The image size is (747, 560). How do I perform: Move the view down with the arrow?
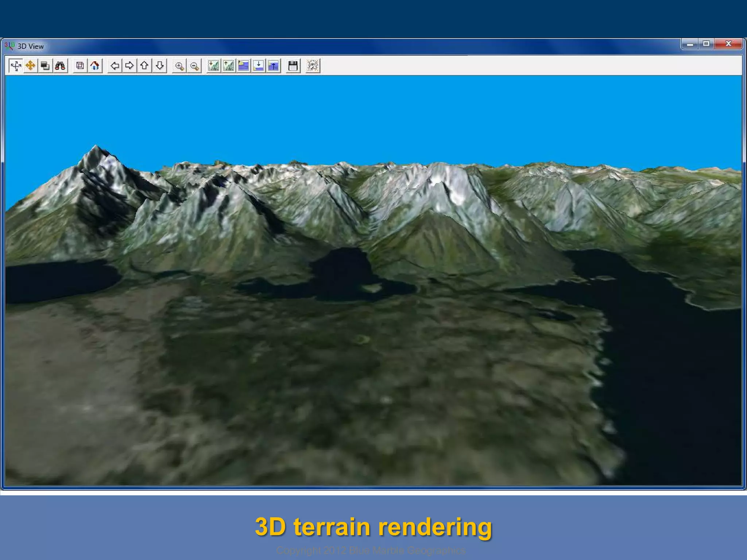[x=159, y=66]
